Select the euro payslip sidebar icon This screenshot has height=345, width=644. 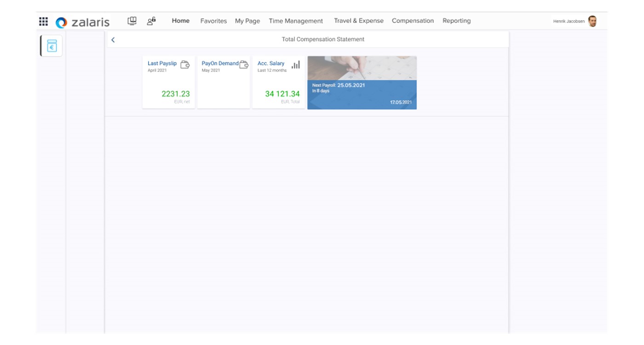tap(52, 46)
